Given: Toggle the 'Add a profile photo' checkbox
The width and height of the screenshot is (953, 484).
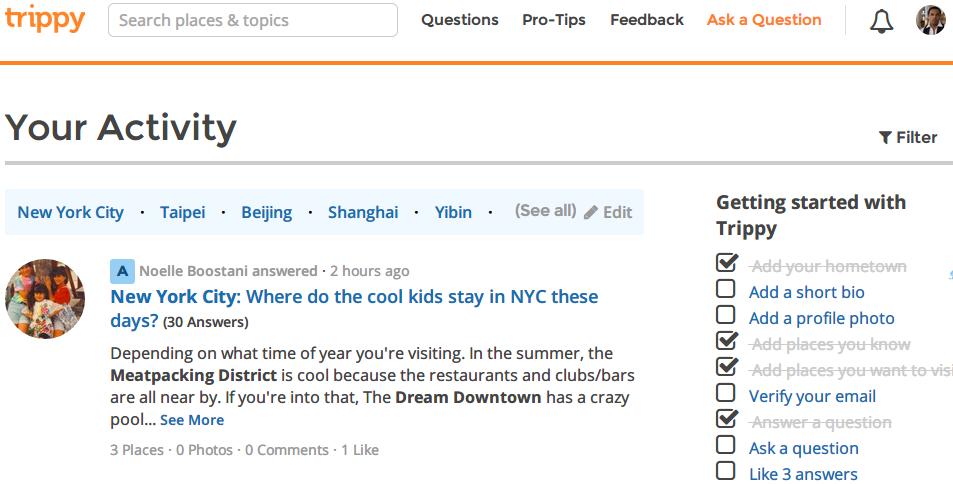Looking at the screenshot, I should click(x=726, y=316).
